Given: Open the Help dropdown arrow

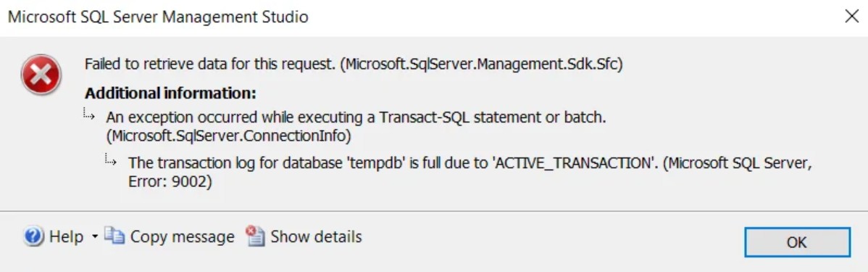Looking at the screenshot, I should 94,237.
